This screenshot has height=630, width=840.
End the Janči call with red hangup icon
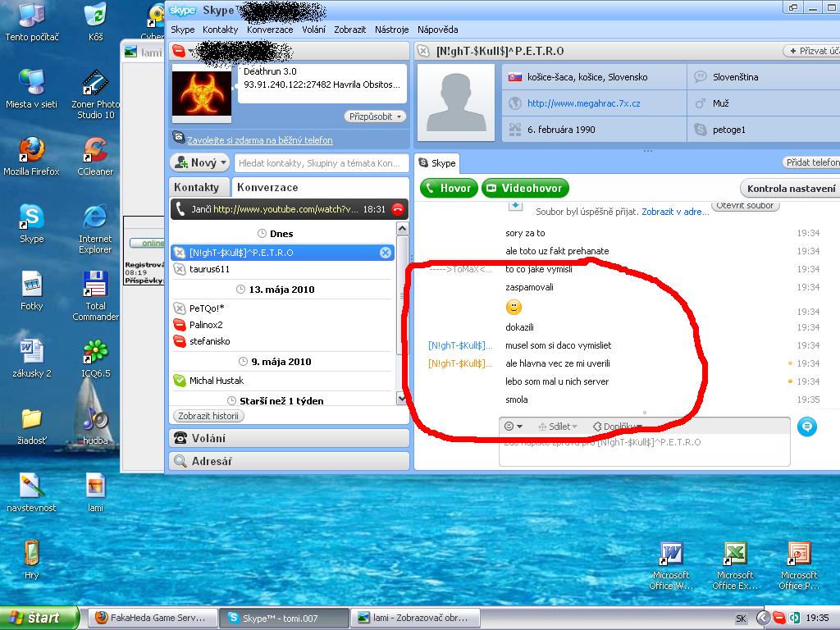coord(398,209)
